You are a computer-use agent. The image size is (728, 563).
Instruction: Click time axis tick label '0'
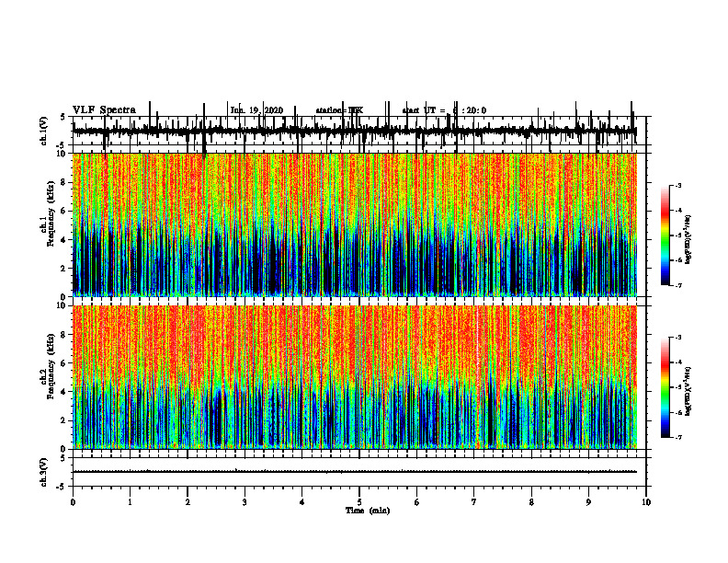click(x=73, y=502)
